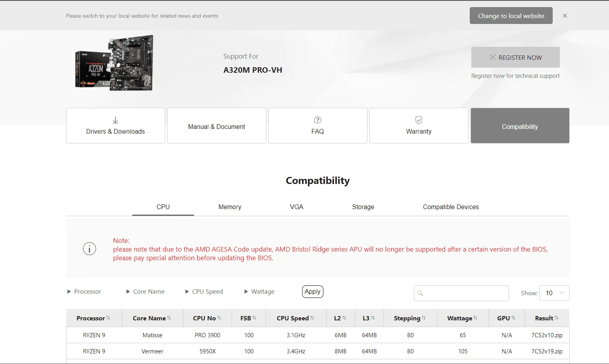Click the 7C52v10.zip result
Image resolution: width=609 pixels, height=364 pixels.
547,335
